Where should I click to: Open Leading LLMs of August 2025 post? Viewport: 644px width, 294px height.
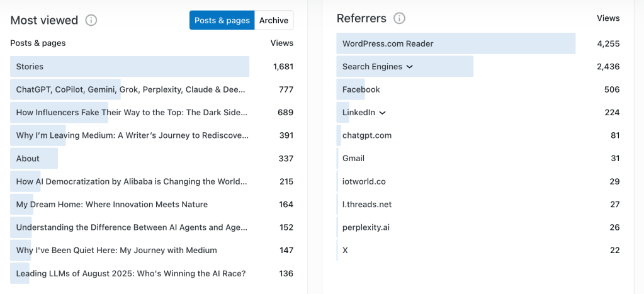click(x=130, y=273)
